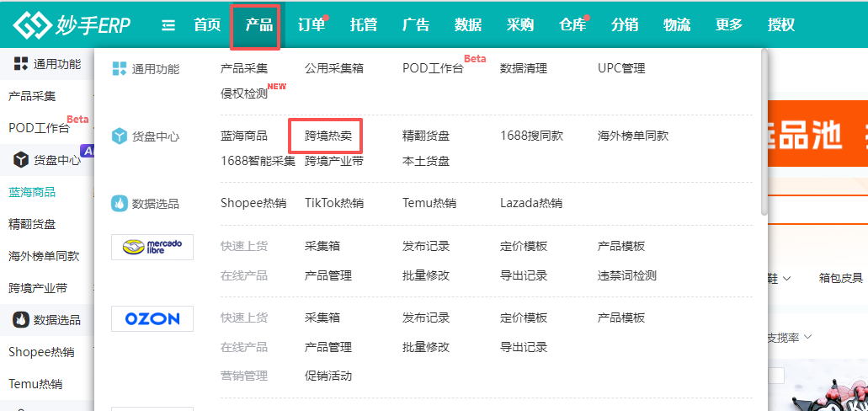The height and width of the screenshot is (411, 868).
Task: Open Shopee热销 in the dropdown menu
Action: pos(253,203)
